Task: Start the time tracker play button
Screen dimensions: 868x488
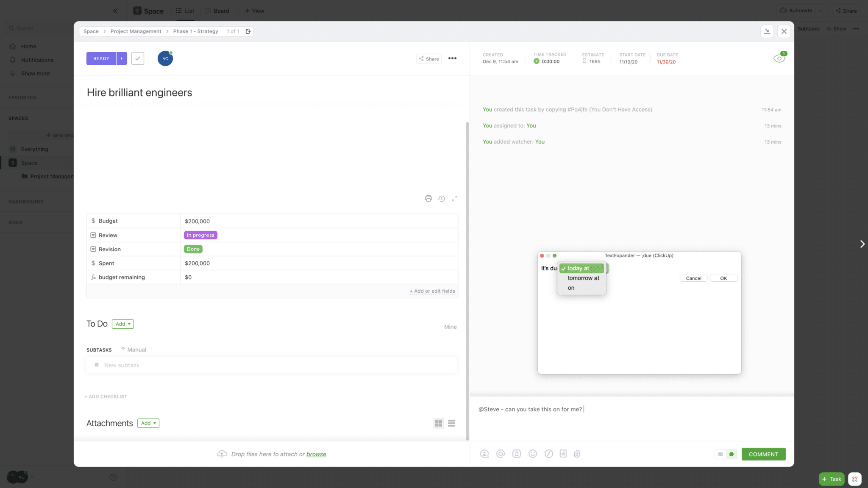Action: click(537, 61)
